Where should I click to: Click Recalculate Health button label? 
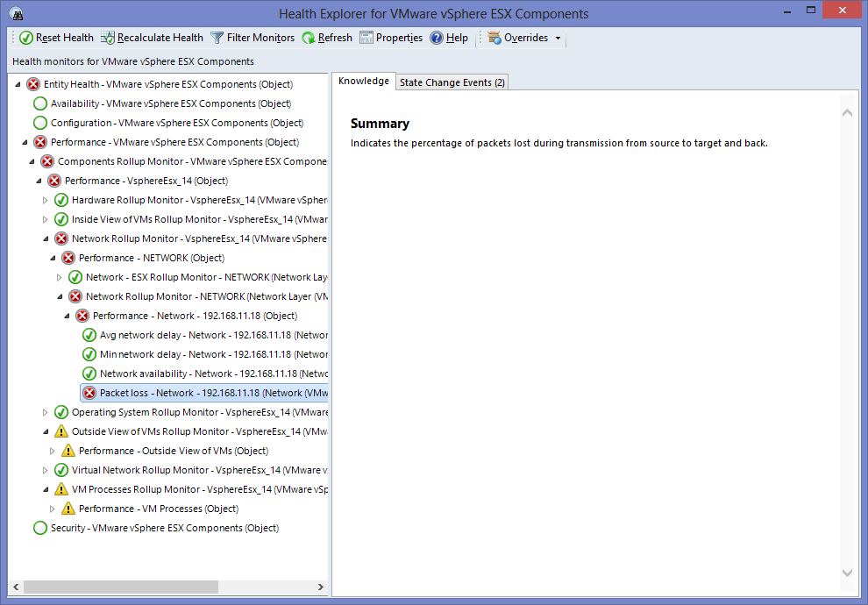pos(160,38)
